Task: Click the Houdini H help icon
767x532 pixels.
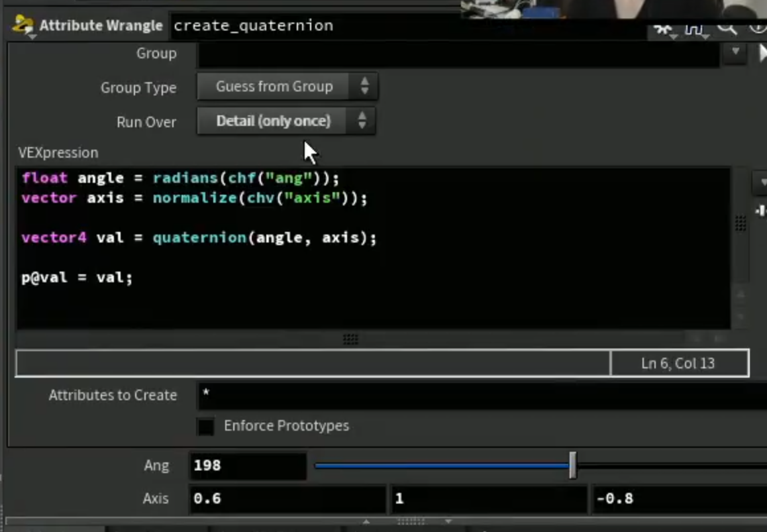Action: coord(694,28)
